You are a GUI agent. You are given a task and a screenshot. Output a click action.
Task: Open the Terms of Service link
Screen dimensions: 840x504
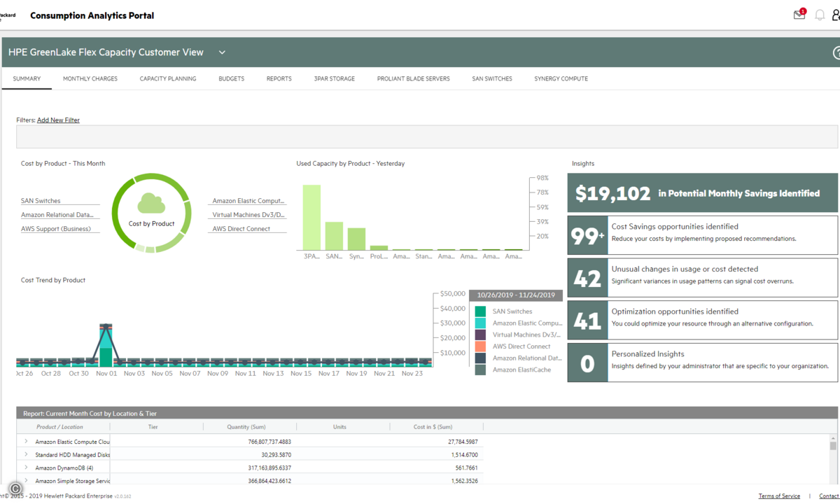[779, 496]
